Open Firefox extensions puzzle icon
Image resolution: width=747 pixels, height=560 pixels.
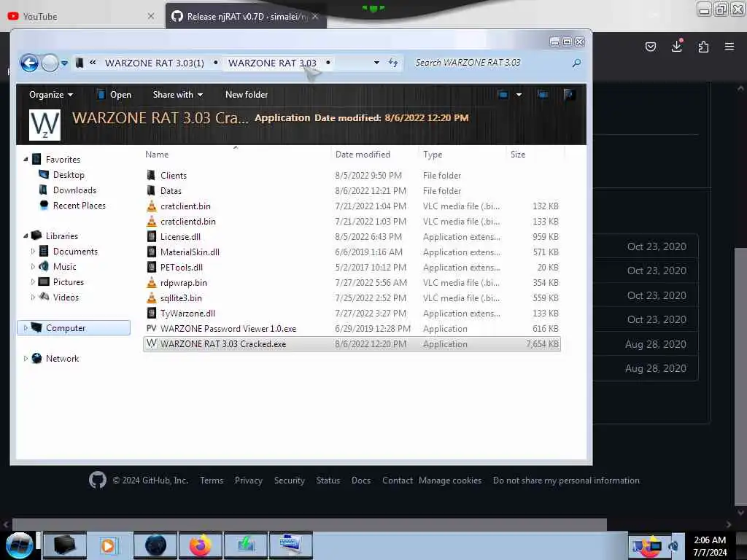click(703, 47)
